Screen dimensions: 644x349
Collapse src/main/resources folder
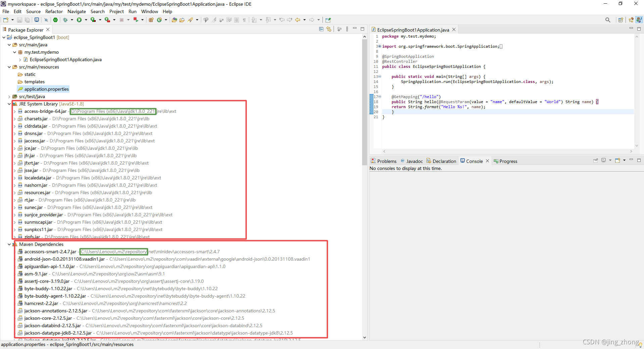pos(9,67)
